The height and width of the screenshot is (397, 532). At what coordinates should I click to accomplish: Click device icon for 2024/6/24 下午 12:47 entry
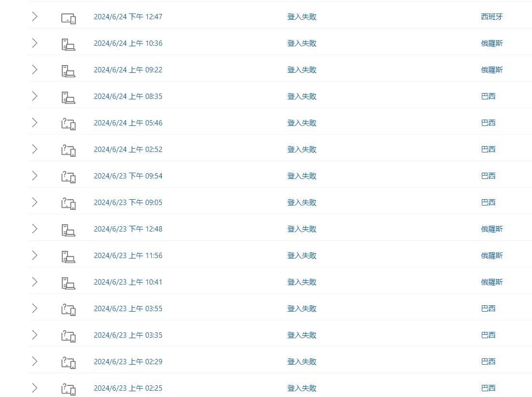click(x=69, y=18)
